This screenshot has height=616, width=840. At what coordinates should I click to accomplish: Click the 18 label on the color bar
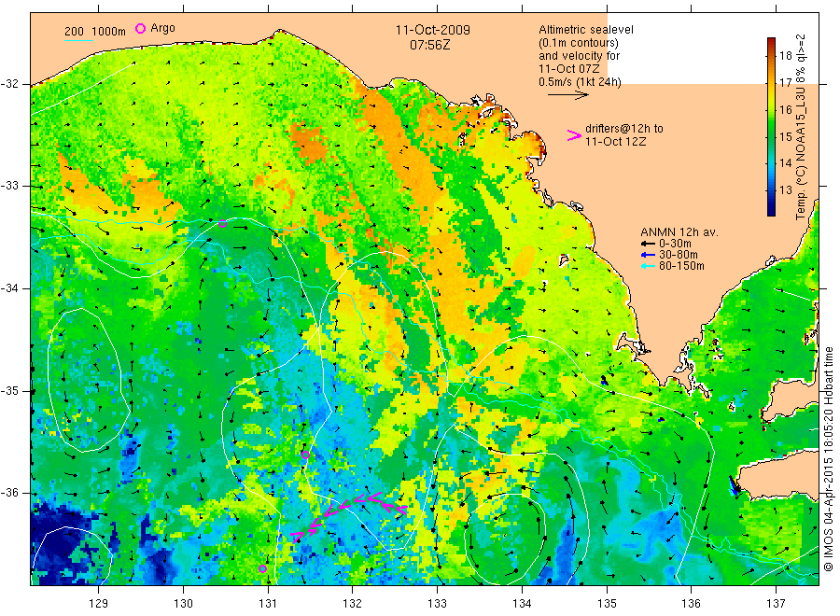point(785,56)
